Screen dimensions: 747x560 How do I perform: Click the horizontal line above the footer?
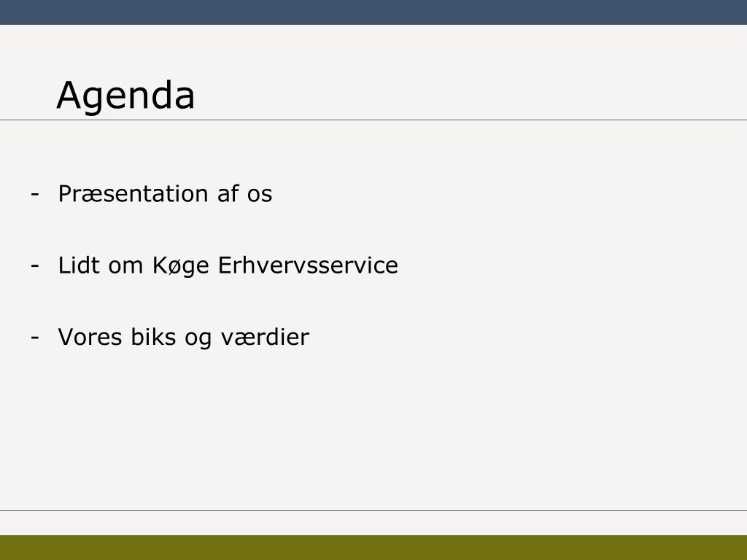[x=373, y=511]
